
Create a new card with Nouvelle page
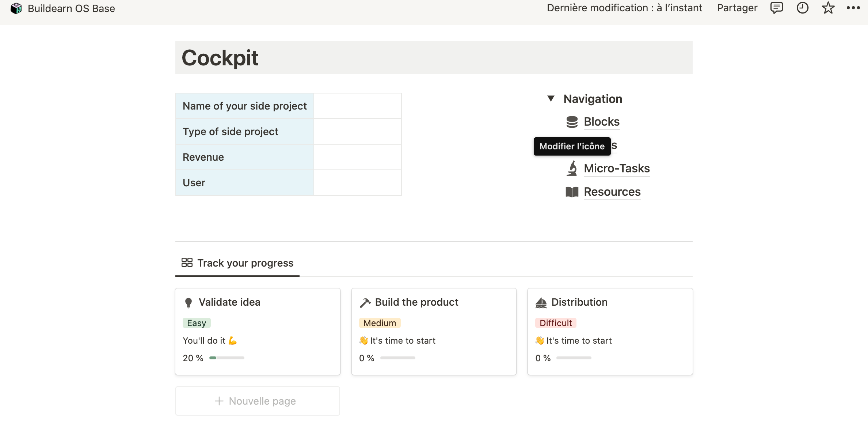258,401
